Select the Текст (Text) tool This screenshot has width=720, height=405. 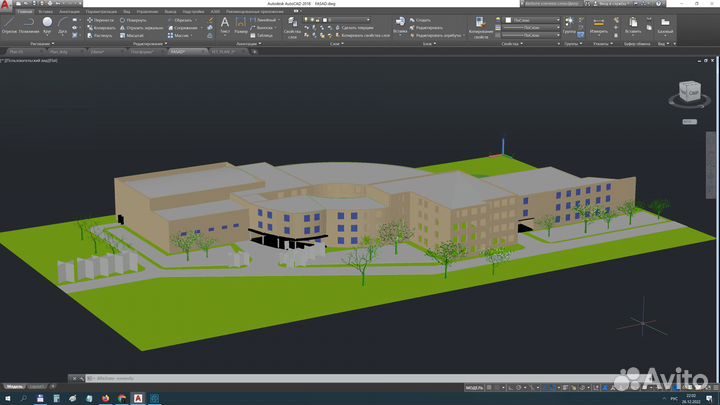[225, 25]
